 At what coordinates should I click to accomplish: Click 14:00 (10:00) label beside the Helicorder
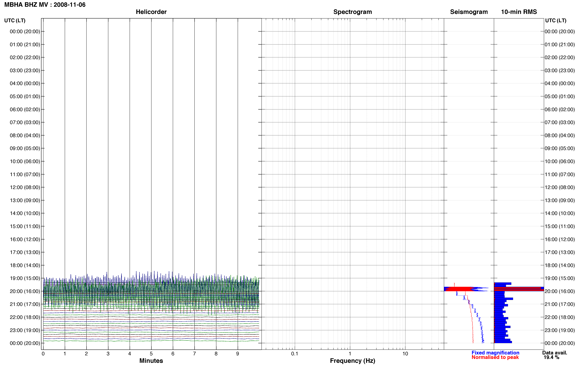pos(25,213)
